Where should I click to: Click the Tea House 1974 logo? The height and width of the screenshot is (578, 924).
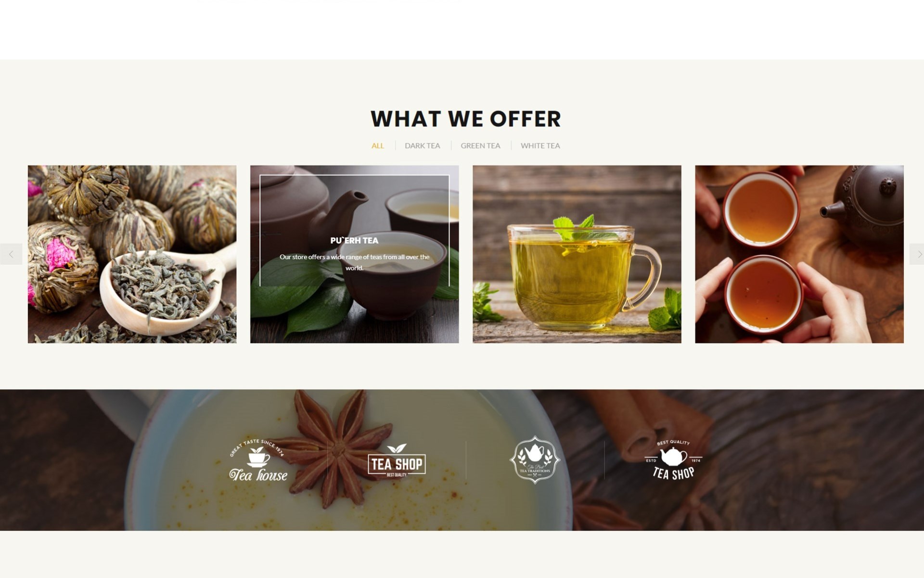point(258,460)
